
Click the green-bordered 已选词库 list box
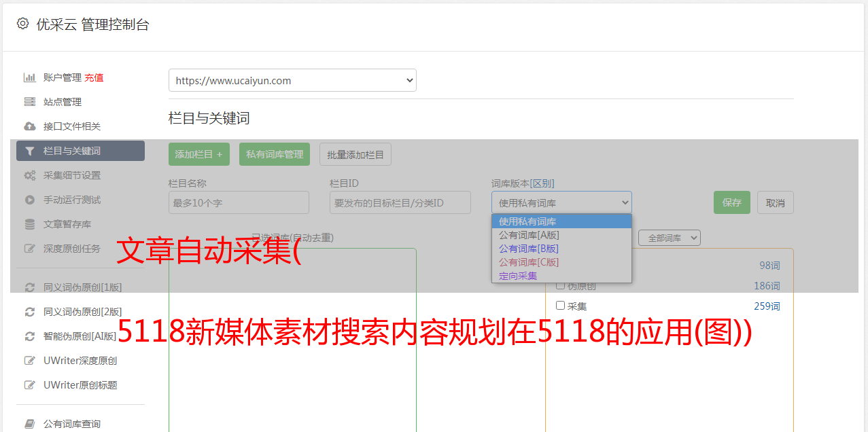tap(292, 340)
